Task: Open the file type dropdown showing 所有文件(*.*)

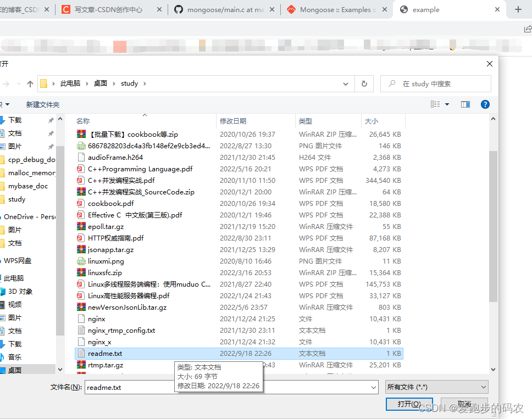Action: [x=436, y=387]
